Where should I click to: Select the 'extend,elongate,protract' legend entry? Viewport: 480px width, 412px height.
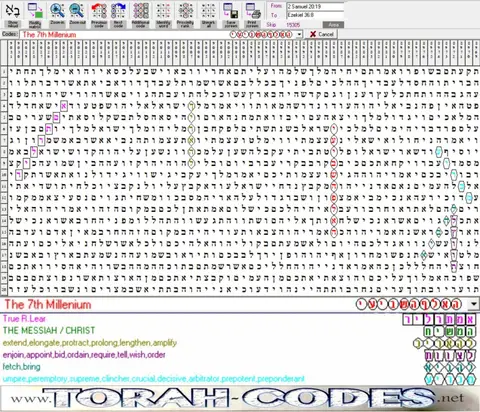tap(90, 343)
